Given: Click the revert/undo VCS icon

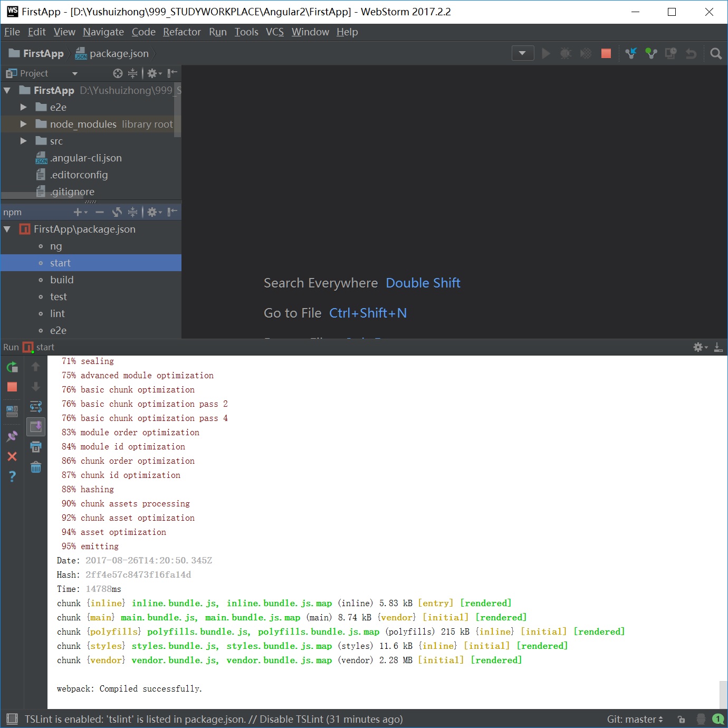Looking at the screenshot, I should (x=691, y=53).
